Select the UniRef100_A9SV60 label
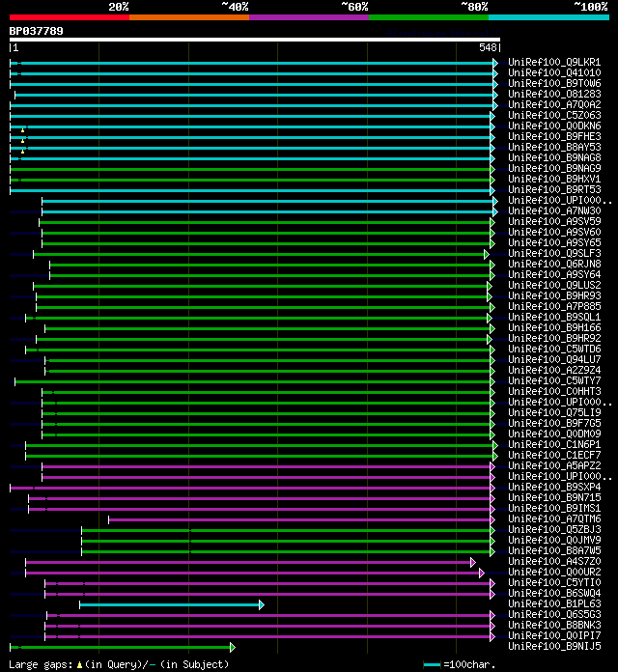 point(554,232)
